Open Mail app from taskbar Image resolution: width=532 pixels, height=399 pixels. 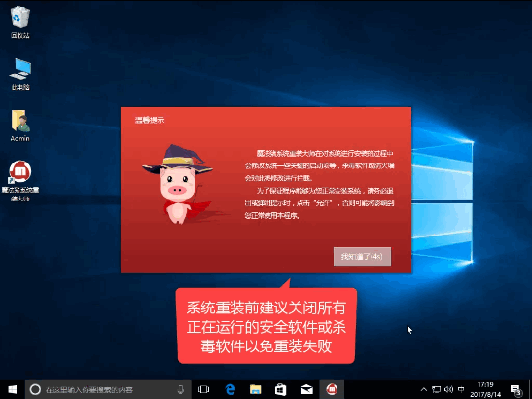click(306, 389)
